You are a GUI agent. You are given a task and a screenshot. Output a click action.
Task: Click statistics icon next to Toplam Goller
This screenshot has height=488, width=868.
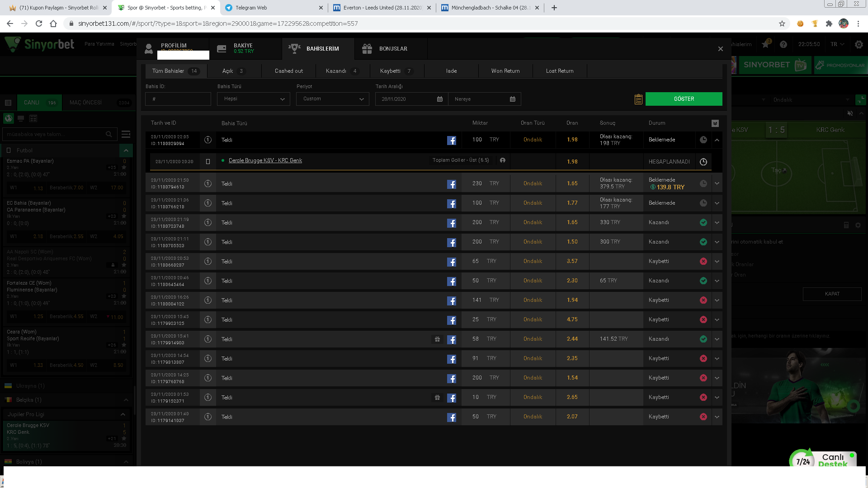click(502, 160)
